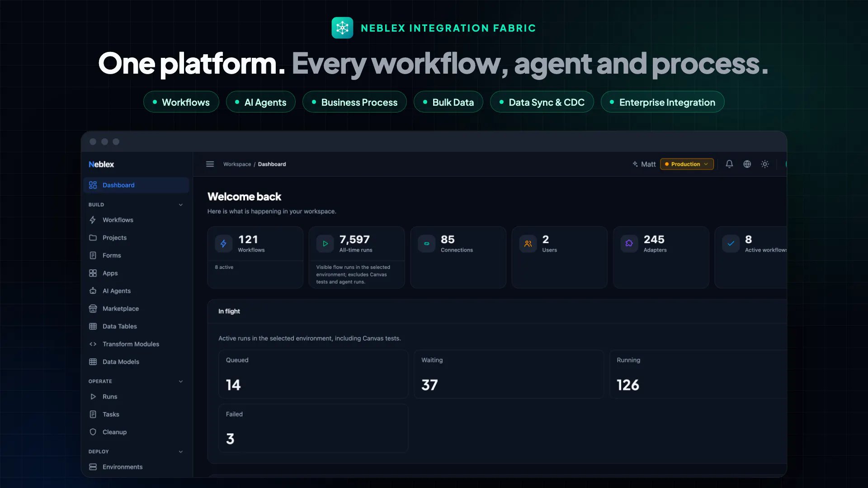Open Marketplace in the sidebar
The width and height of the screenshot is (868, 488).
click(136, 309)
